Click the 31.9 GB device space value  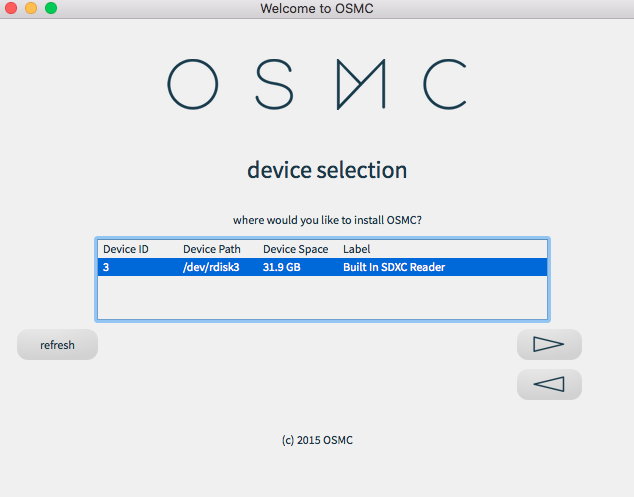281,267
